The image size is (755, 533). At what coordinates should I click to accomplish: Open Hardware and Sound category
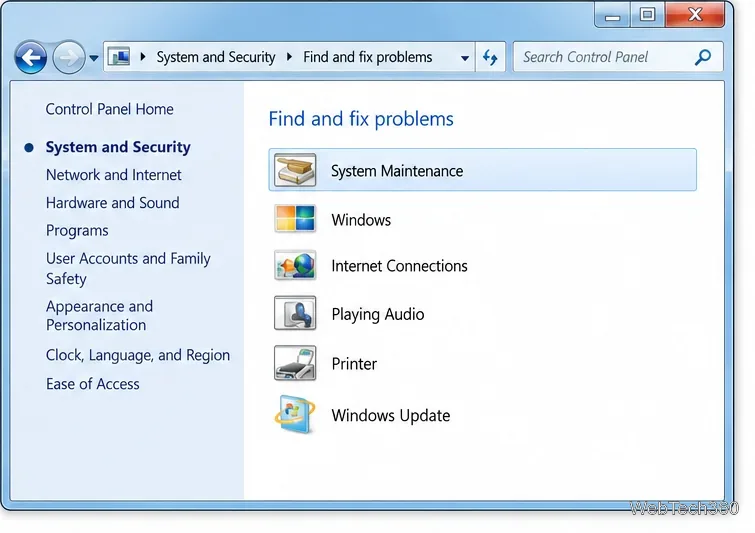click(x=113, y=203)
